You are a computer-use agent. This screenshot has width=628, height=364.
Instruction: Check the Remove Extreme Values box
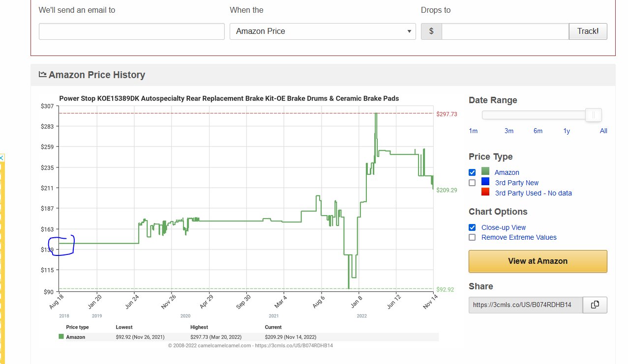(x=472, y=237)
